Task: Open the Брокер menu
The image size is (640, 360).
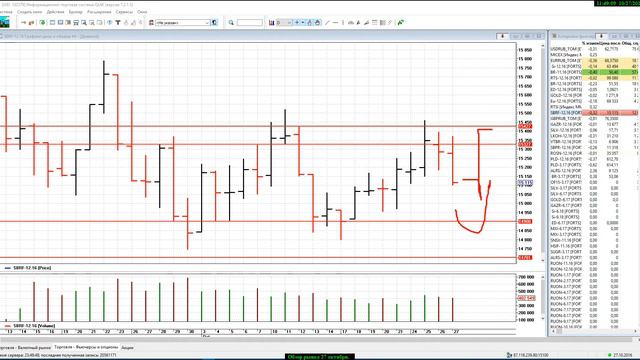Action: [76, 12]
